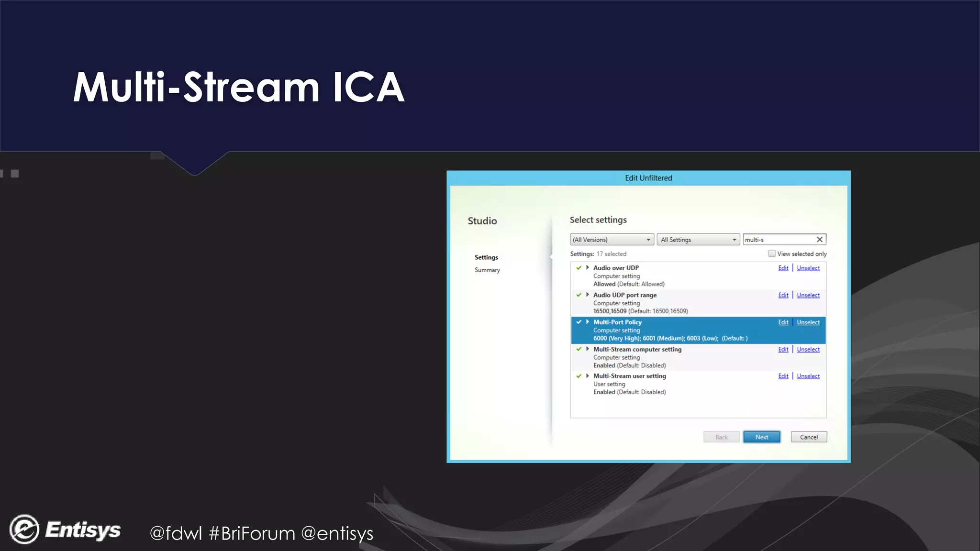Click the '17 selected' settings count

[x=611, y=254]
